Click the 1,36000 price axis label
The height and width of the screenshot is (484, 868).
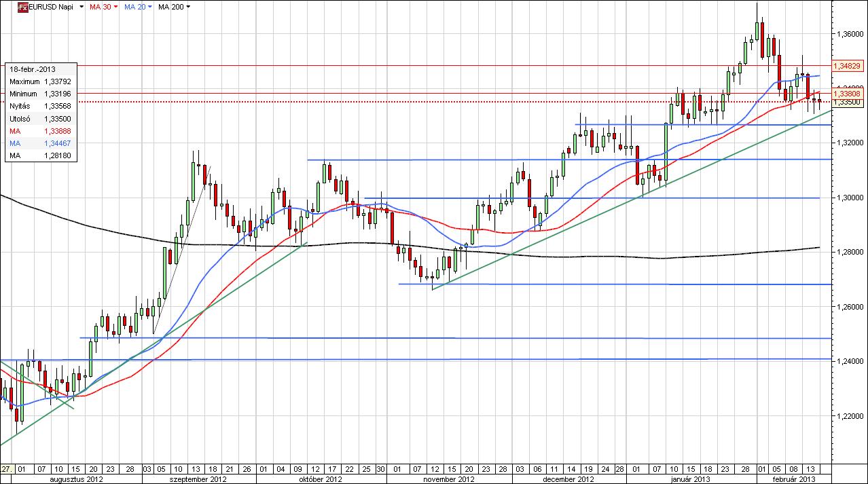click(851, 33)
